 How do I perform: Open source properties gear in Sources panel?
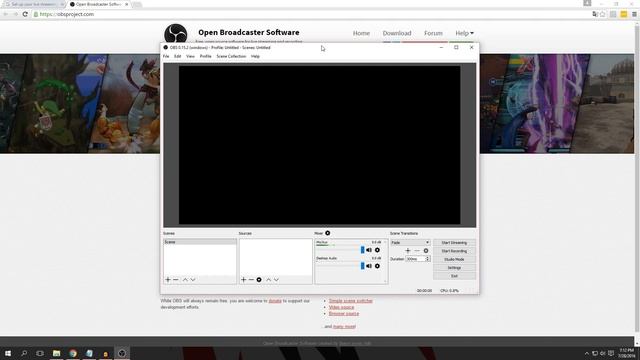pyautogui.click(x=259, y=280)
